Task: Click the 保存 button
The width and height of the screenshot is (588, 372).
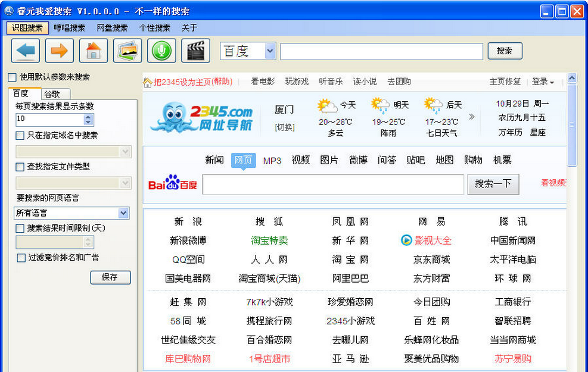Action: (x=110, y=277)
